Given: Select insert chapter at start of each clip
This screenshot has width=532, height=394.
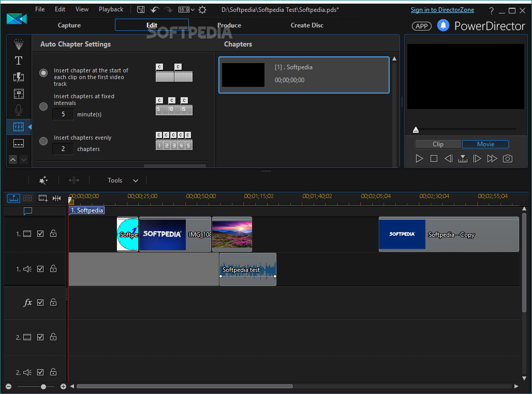Looking at the screenshot, I should [43, 73].
